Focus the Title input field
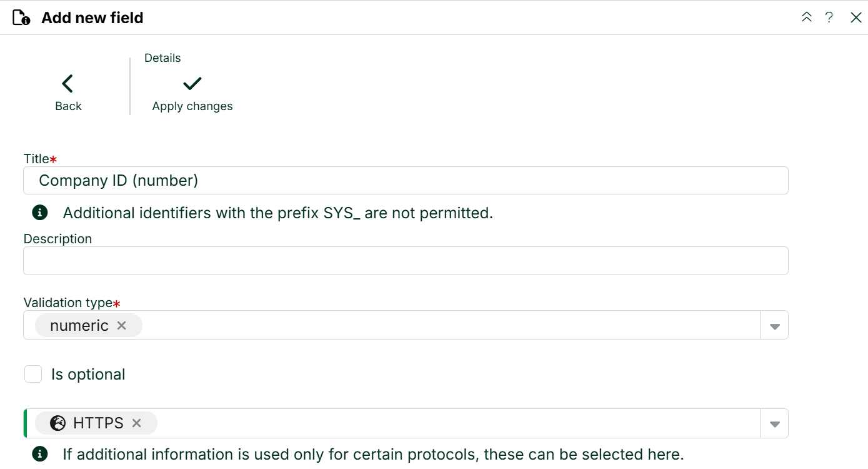Viewport: 868px width, 469px height. click(406, 180)
